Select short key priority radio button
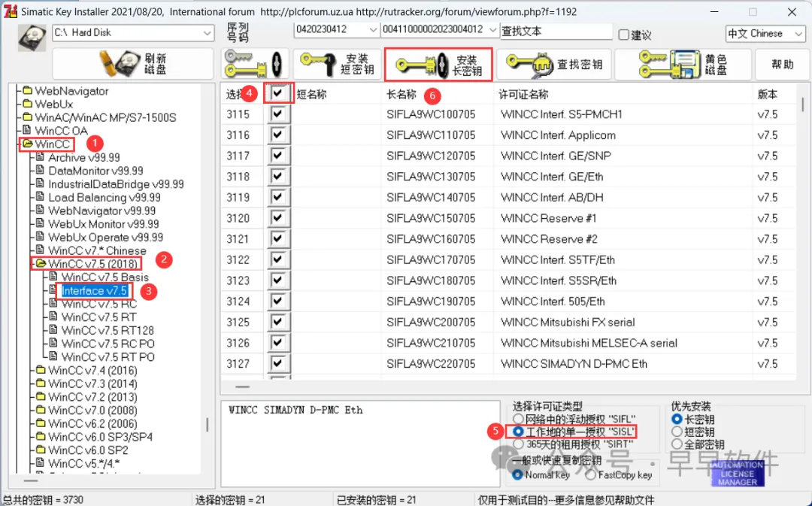The image size is (812, 506). click(677, 432)
